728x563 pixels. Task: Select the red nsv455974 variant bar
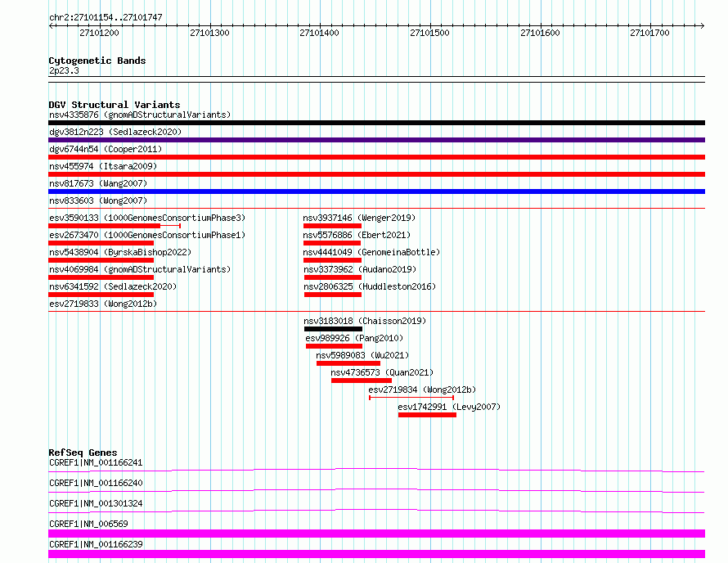[376, 174]
